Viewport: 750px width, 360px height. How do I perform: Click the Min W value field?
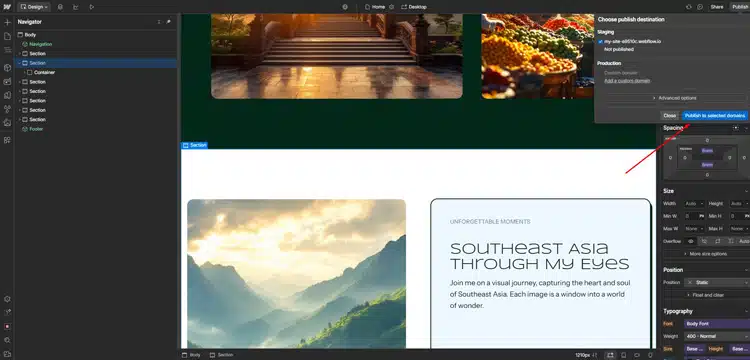click(x=691, y=216)
